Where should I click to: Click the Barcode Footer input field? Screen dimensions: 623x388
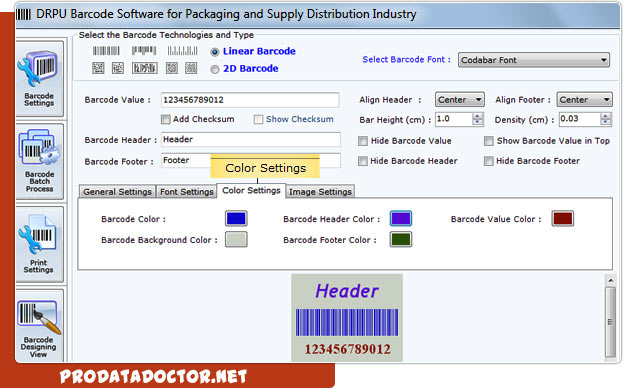(251, 160)
